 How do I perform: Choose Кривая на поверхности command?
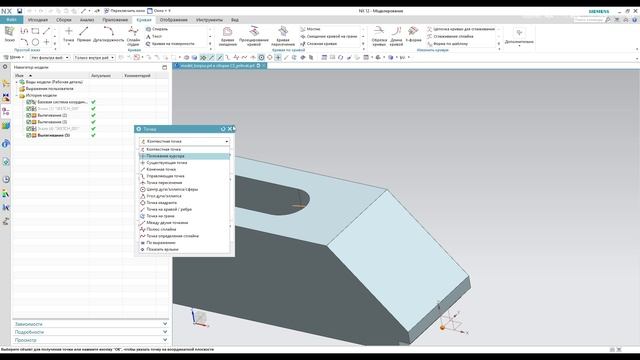(x=170, y=44)
